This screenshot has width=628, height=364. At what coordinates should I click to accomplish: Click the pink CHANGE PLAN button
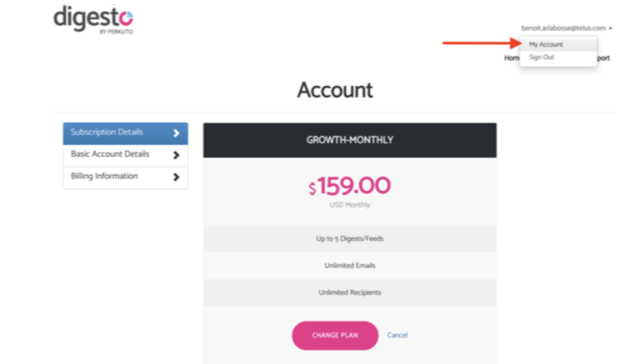(335, 335)
